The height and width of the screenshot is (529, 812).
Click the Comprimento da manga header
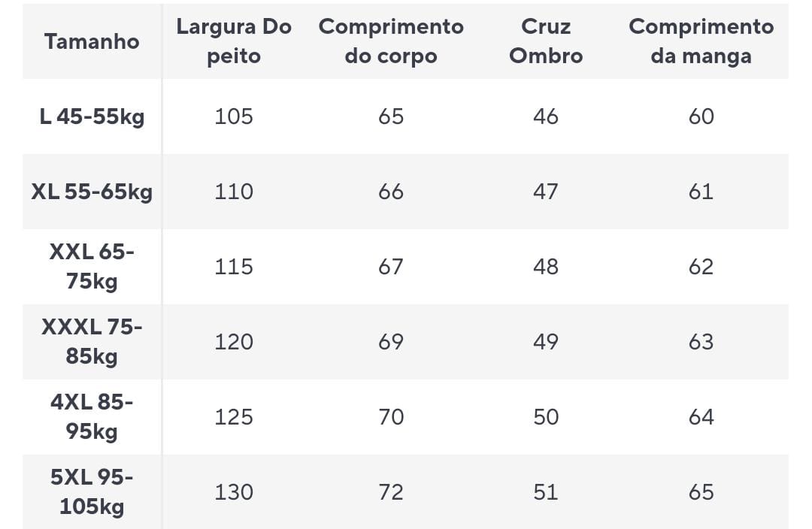click(701, 41)
